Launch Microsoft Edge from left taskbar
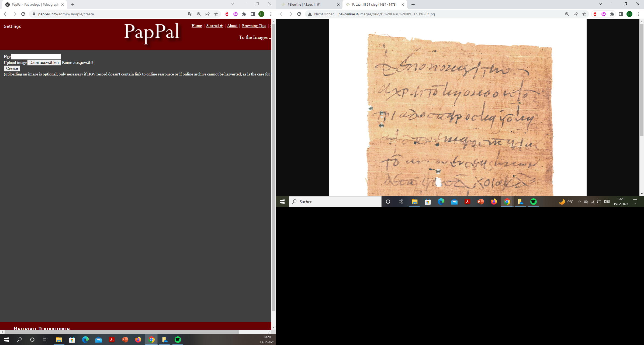Viewport: 644px width, 345px height. (x=85, y=340)
